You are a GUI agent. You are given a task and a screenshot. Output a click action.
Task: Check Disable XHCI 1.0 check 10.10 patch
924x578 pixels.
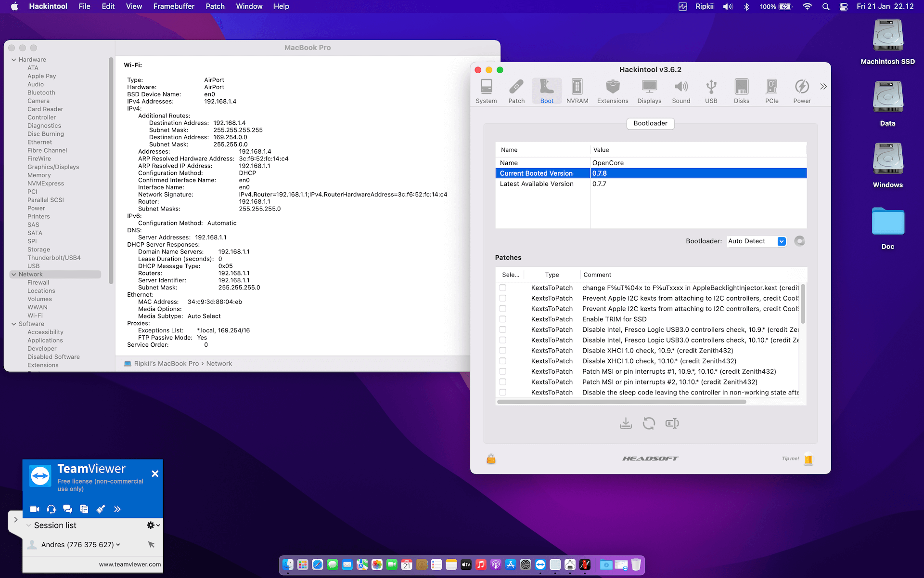tap(502, 361)
